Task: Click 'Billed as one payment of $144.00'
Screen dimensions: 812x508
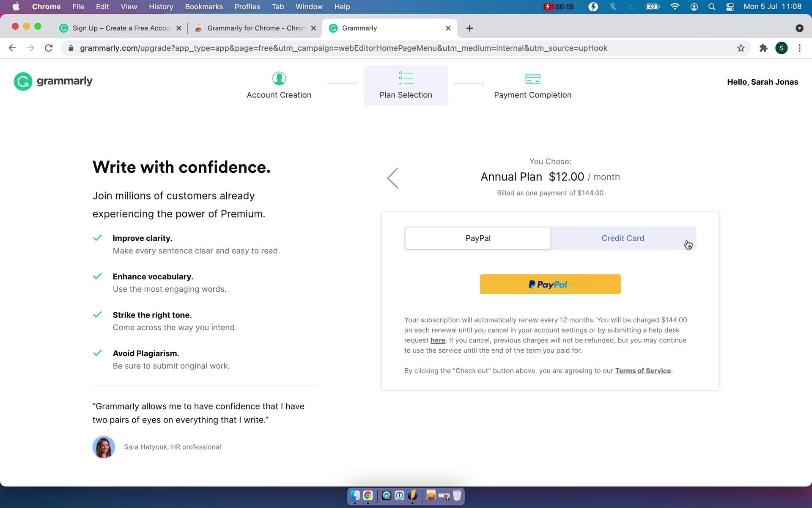Action: tap(550, 193)
